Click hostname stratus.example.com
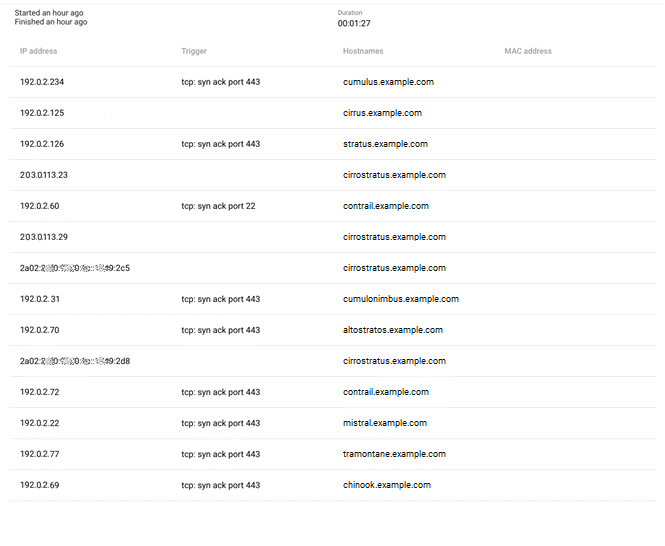665x546 pixels. (385, 144)
